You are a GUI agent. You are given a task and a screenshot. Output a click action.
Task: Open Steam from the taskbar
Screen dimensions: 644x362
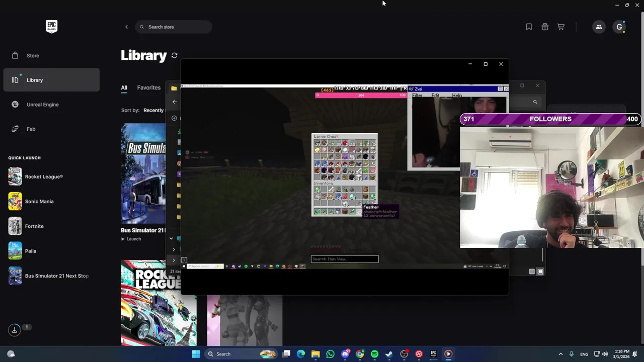click(x=389, y=354)
